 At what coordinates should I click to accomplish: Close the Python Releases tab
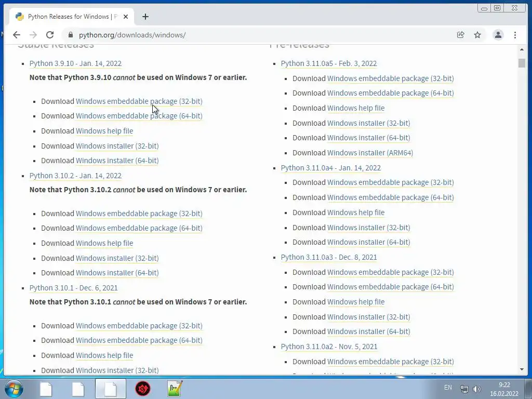click(x=126, y=17)
